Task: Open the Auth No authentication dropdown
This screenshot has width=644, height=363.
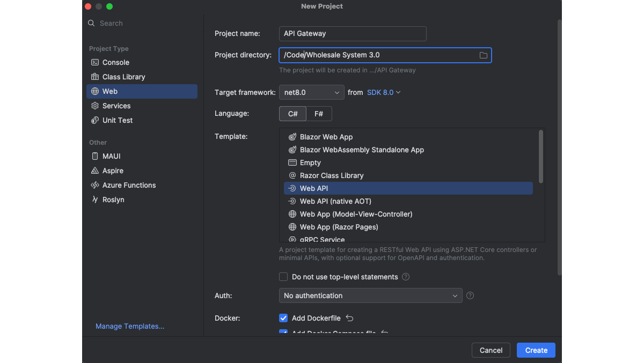Action: tap(371, 295)
